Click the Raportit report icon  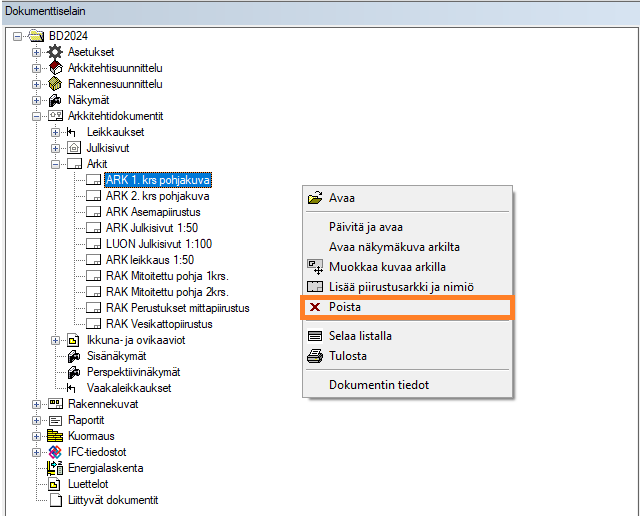coord(55,420)
